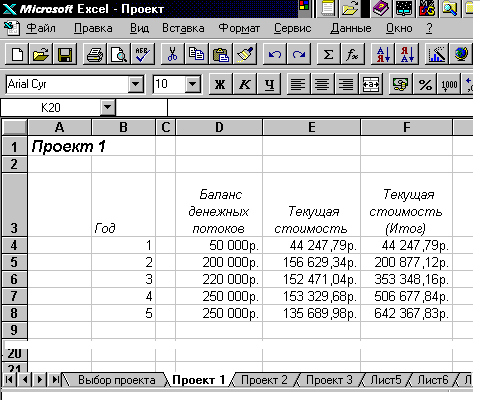Apply Percent Style with the % button
Viewport: 480px width, 400px height.
pos(425,84)
